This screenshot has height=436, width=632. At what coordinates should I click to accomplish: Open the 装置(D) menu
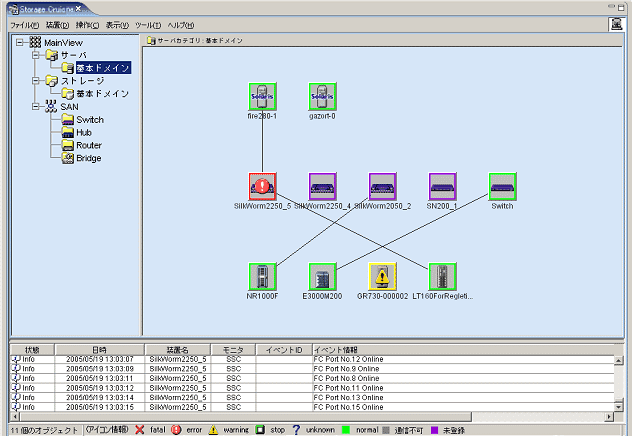[57, 25]
